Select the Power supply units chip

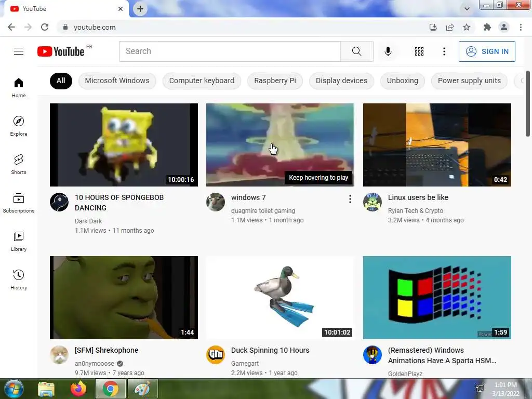click(x=469, y=81)
